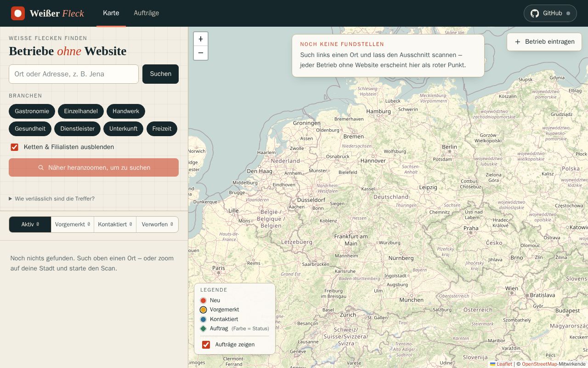Focus the Ort oder Adresse search field
The image size is (588, 368).
tap(73, 74)
